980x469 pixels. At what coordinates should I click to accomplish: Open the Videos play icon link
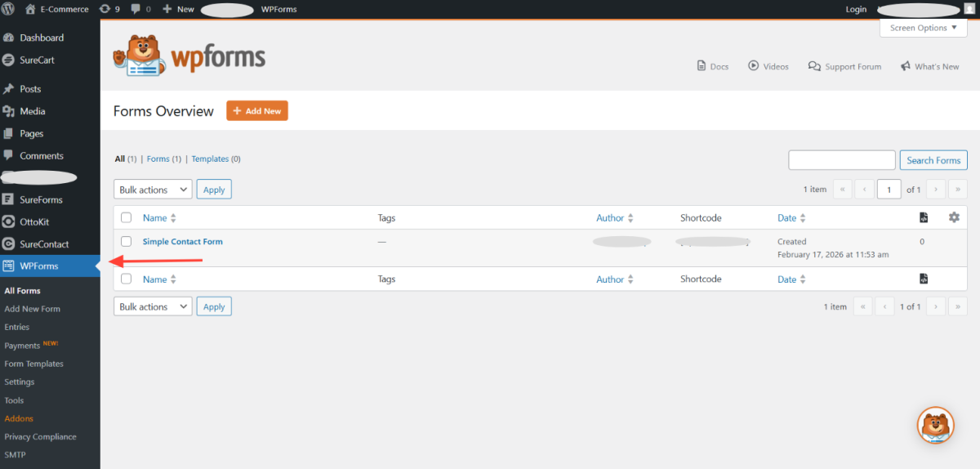pos(753,66)
